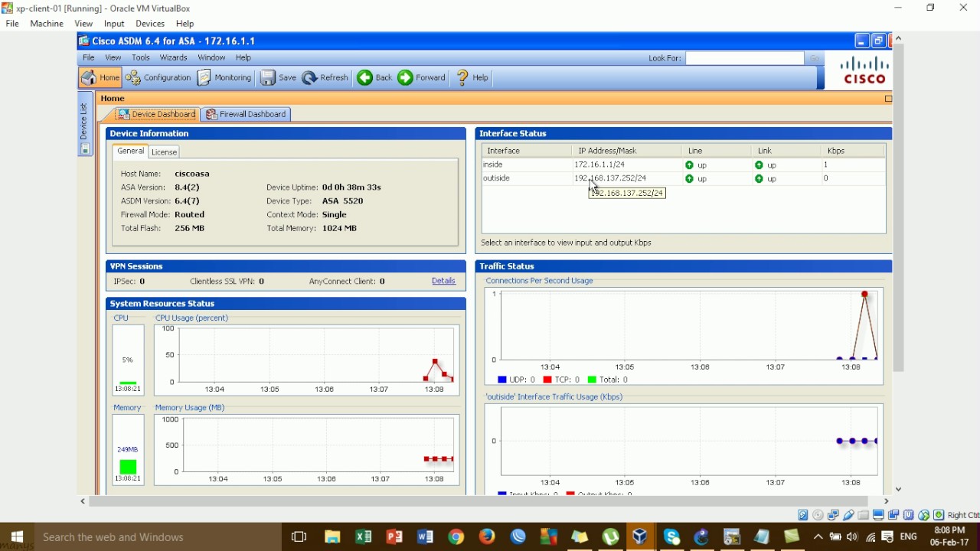Open the ASDM Help menu
This screenshot has width=980, height=551.
pos(243,57)
